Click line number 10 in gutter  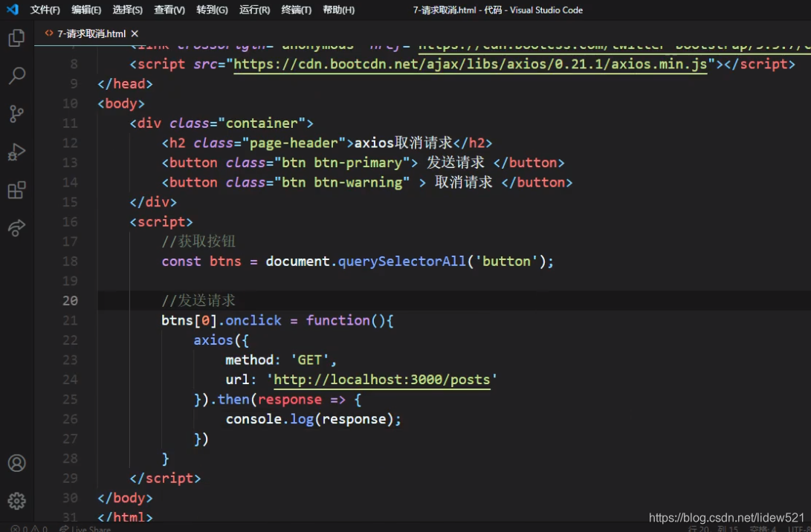(x=71, y=103)
